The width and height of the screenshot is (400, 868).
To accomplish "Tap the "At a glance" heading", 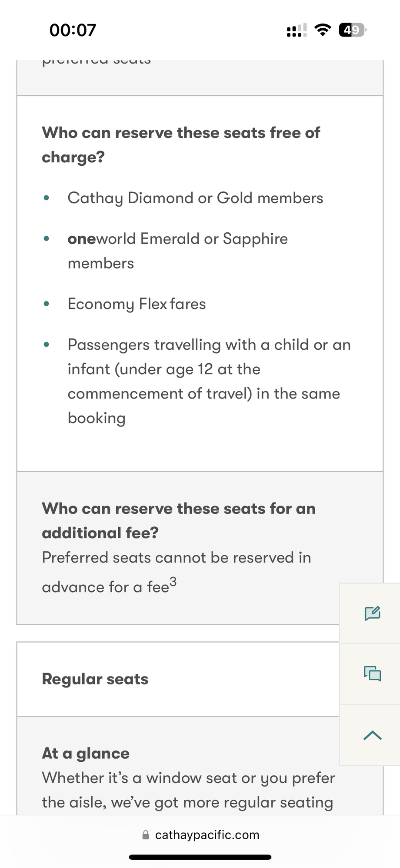I will (86, 753).
